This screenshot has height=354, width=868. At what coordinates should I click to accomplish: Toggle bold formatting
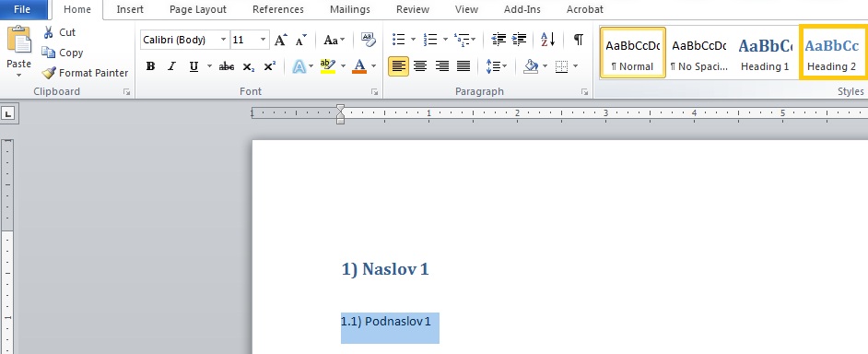click(150, 66)
